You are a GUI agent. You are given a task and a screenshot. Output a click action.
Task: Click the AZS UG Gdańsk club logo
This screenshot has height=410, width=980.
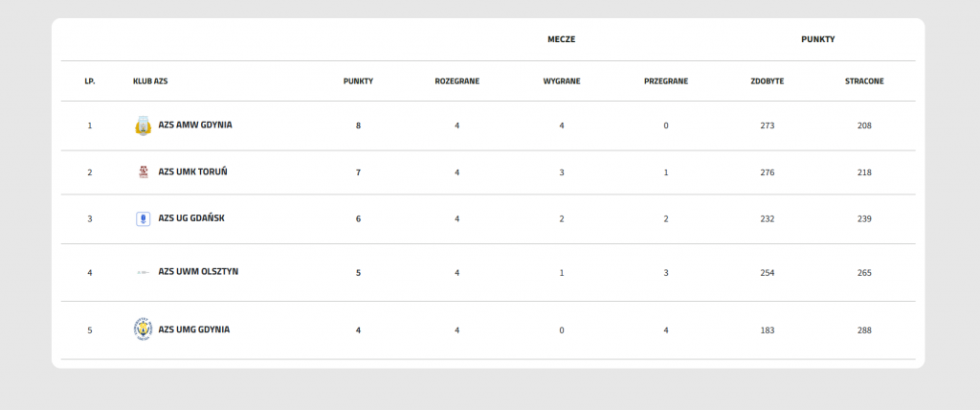click(x=144, y=218)
